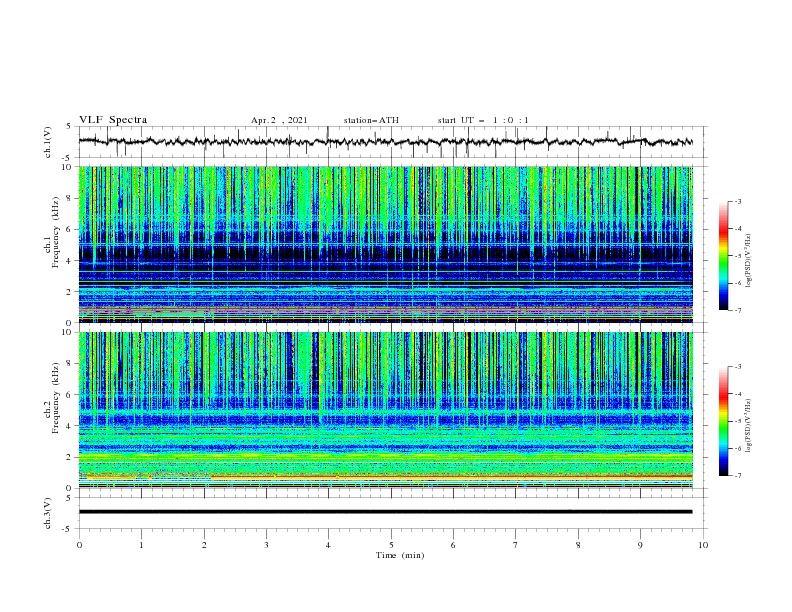Click the "-3" tick on ch.1 color bar

(737, 201)
